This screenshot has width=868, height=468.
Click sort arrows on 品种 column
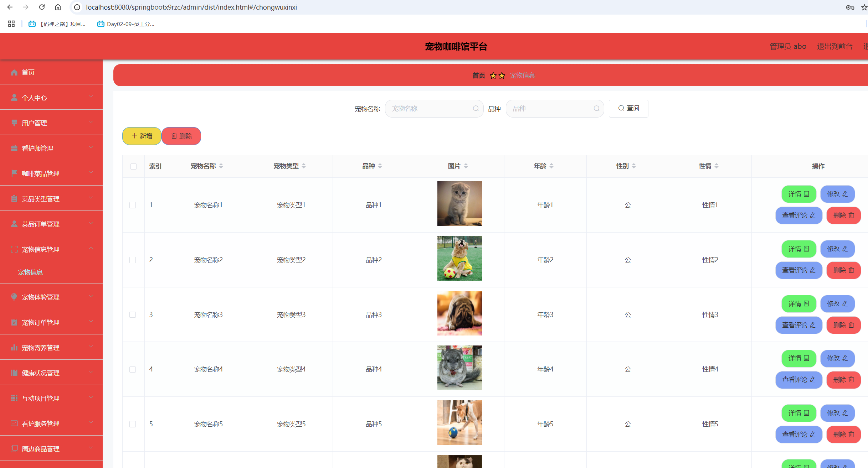[380, 166]
